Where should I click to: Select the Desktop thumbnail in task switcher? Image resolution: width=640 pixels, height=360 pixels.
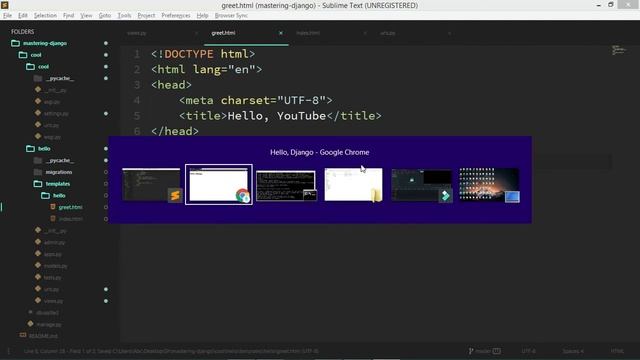pos(489,184)
